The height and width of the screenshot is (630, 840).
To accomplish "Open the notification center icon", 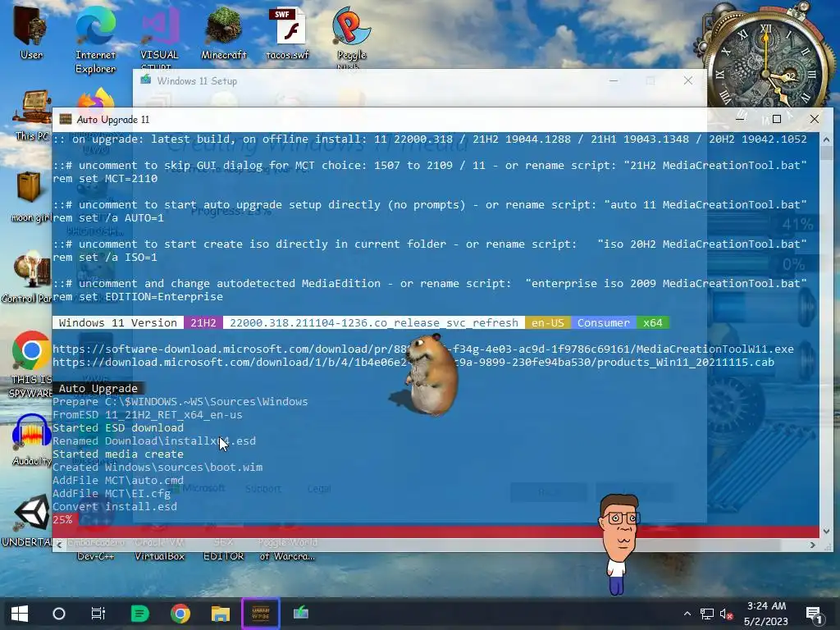I will 814,614.
